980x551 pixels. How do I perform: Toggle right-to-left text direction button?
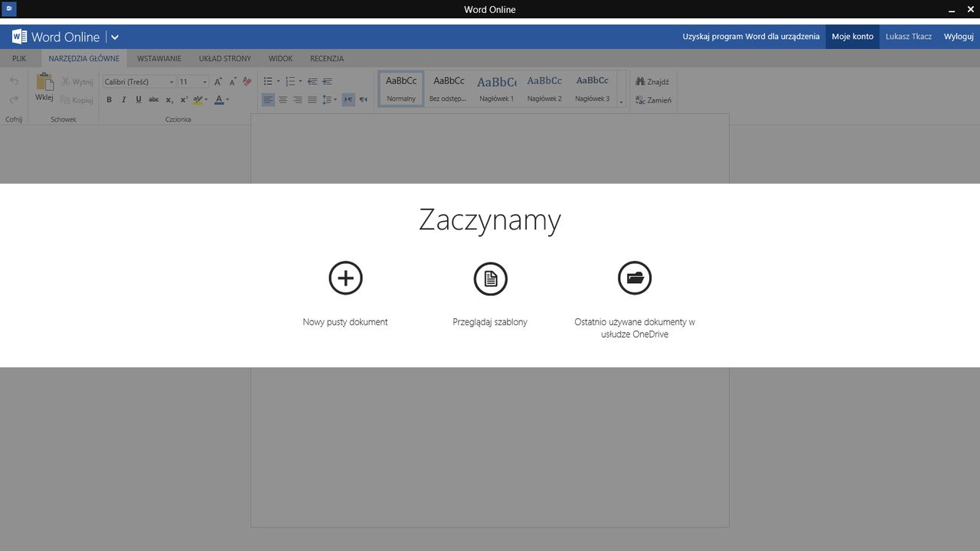363,99
